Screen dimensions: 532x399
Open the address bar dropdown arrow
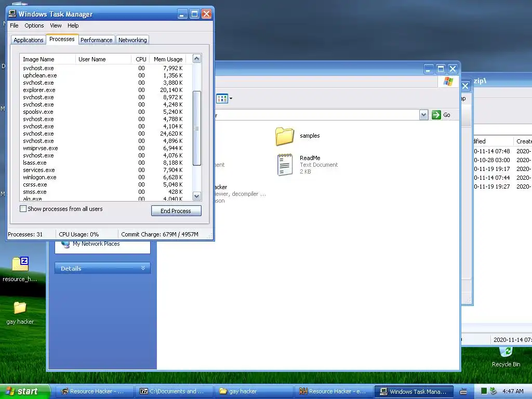click(423, 115)
